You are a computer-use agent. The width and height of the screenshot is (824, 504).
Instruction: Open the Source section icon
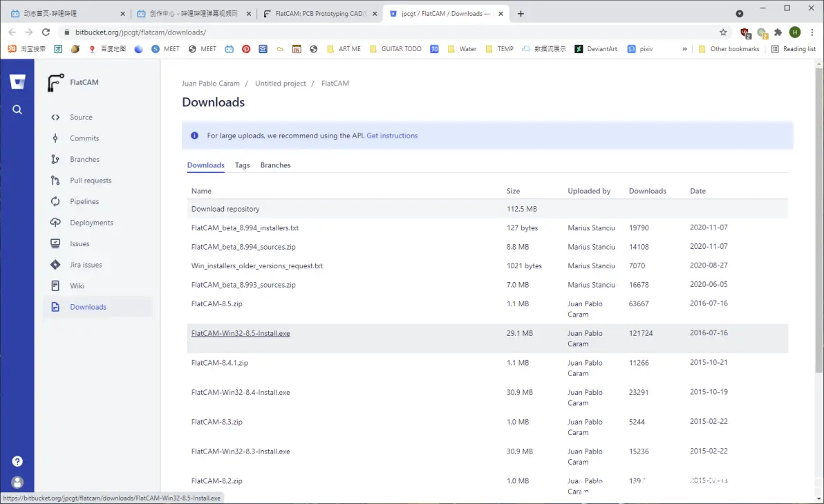point(55,118)
